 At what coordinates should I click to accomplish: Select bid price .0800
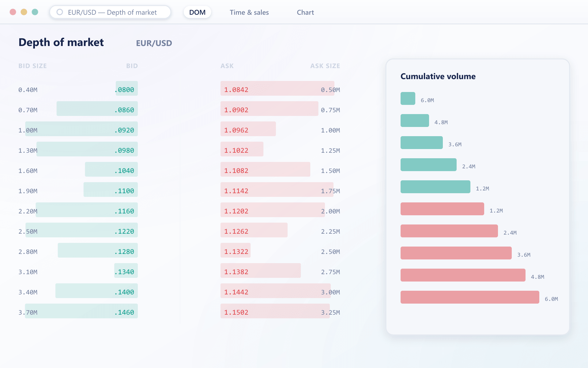click(124, 90)
